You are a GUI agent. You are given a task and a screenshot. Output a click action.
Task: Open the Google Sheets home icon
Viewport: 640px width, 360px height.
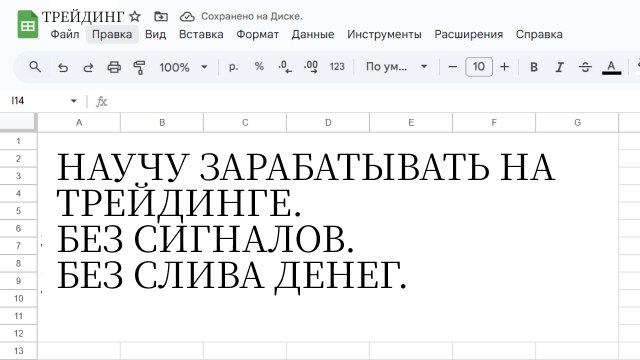tap(28, 24)
